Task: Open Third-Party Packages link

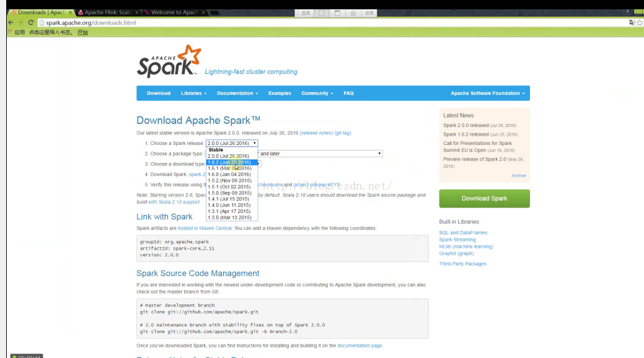Action: click(462, 264)
